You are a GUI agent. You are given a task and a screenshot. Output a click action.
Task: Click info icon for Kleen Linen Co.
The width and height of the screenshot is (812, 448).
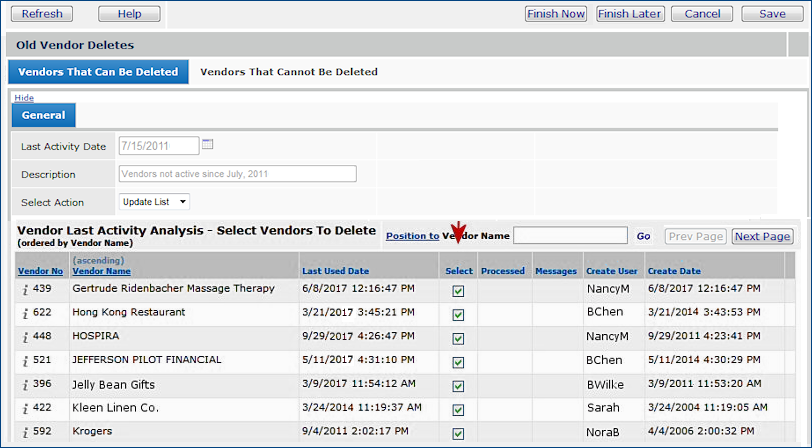point(26,409)
